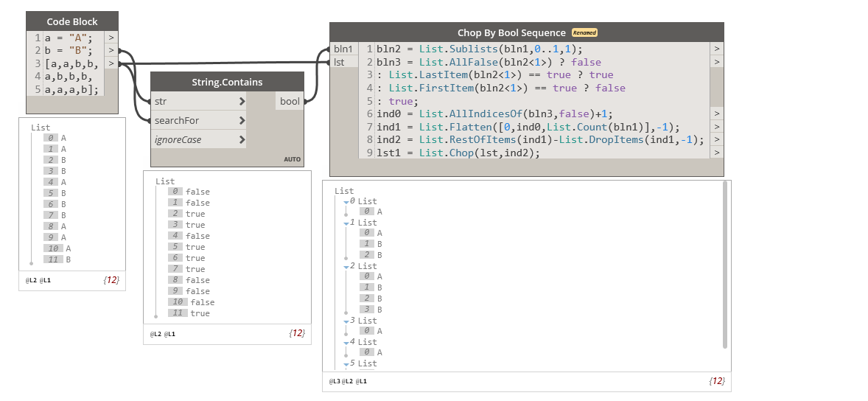
Task: Click the ind0 output port arrow
Action: [x=717, y=114]
